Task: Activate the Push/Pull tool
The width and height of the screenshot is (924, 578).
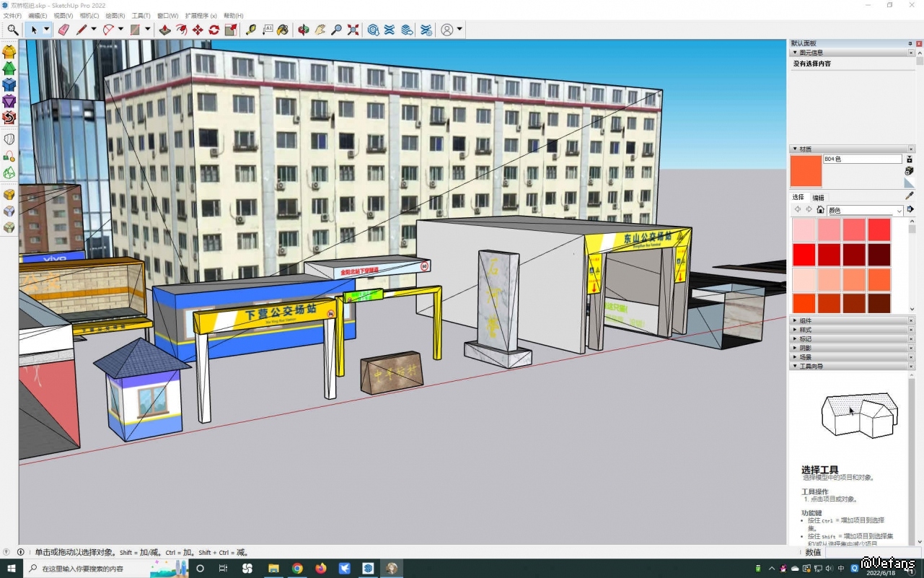Action: (164, 30)
